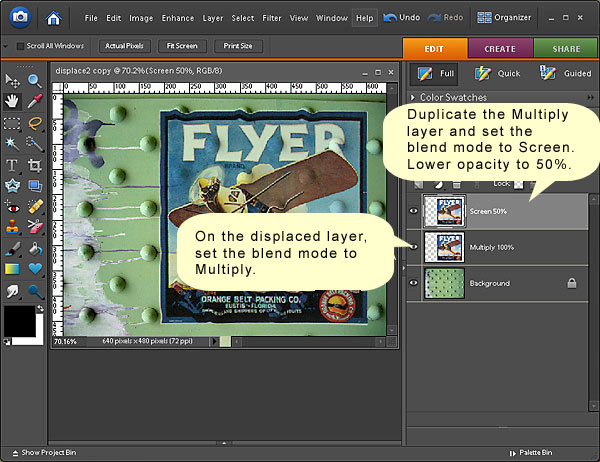The image size is (600, 462).
Task: Select the Type tool
Action: pos(12,165)
